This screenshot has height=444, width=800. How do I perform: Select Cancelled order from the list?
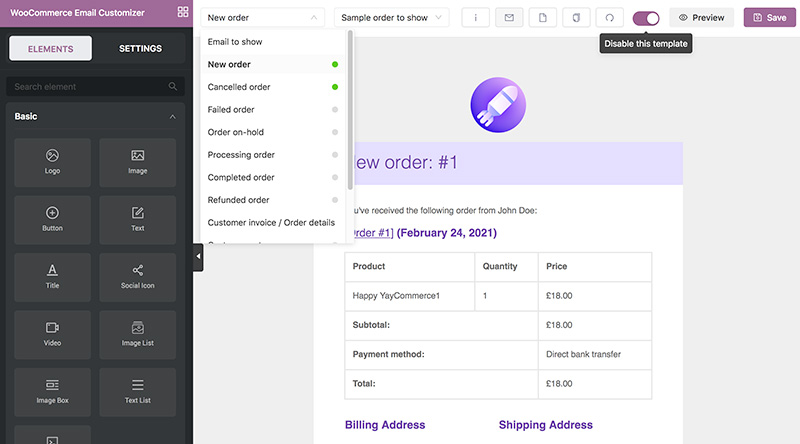click(x=273, y=87)
